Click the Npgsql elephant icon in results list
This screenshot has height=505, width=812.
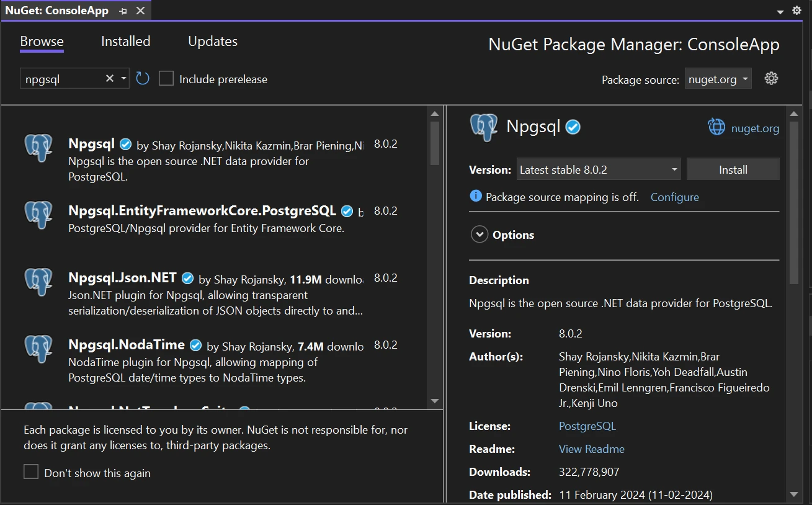click(38, 148)
